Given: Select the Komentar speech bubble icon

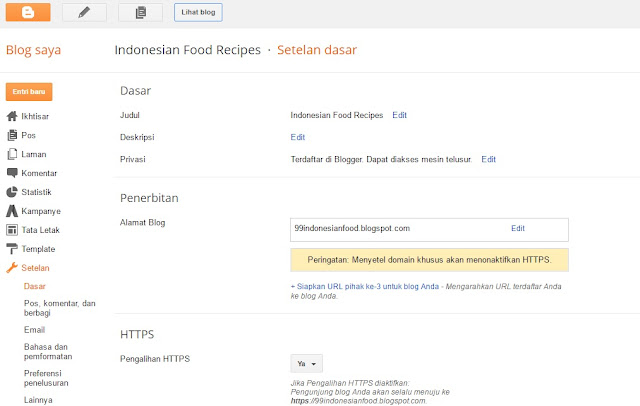Looking at the screenshot, I should click(12, 173).
